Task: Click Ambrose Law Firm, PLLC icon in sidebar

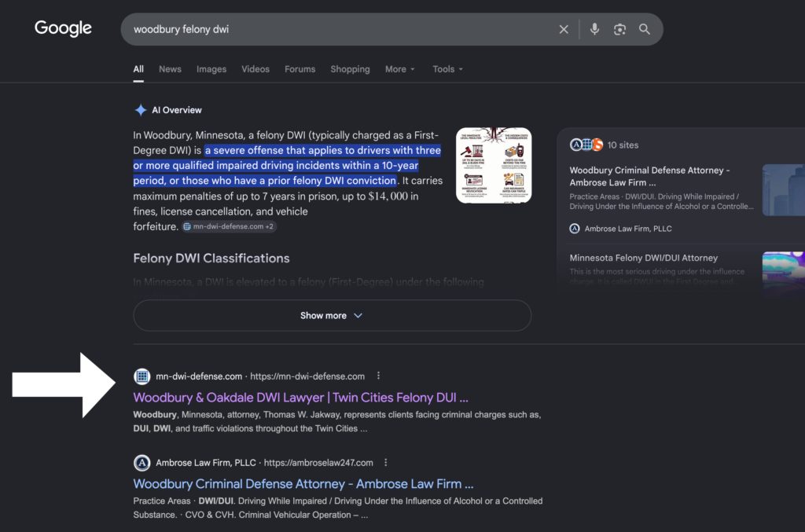Action: point(575,229)
